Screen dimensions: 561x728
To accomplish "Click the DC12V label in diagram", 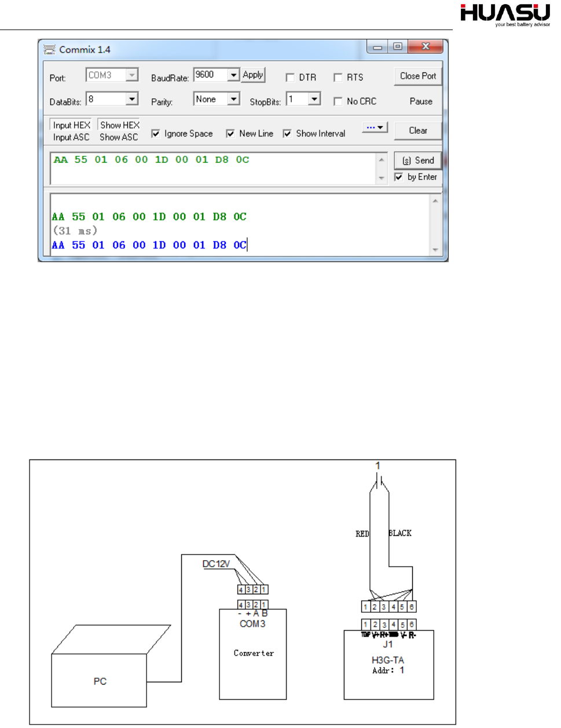I will tap(216, 564).
